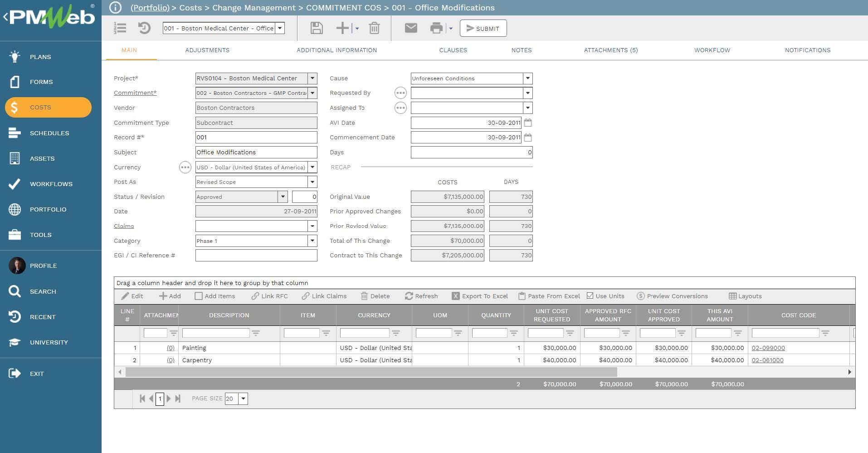Switch to the Notifications tab

tap(808, 50)
